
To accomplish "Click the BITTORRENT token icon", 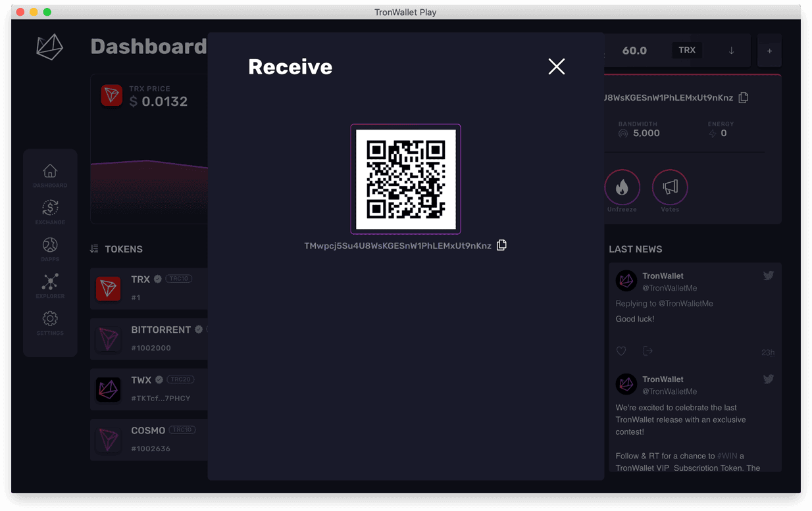I will pyautogui.click(x=109, y=339).
